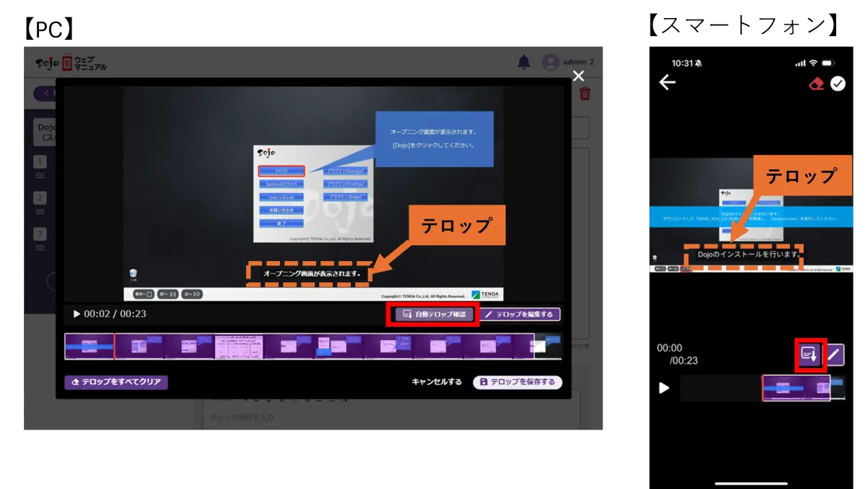868x489 pixels.
Task: Click the Dojo ウェブマニュアル logo
Action: 71,63
